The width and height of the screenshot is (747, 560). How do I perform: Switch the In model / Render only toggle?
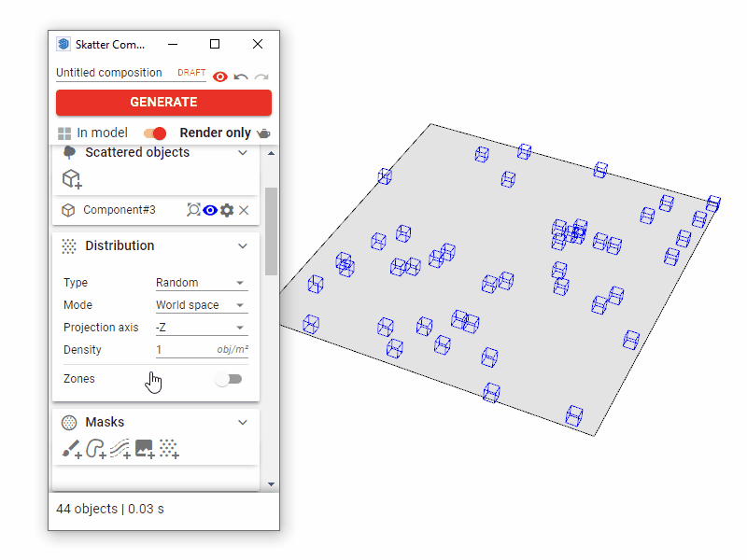(x=155, y=133)
